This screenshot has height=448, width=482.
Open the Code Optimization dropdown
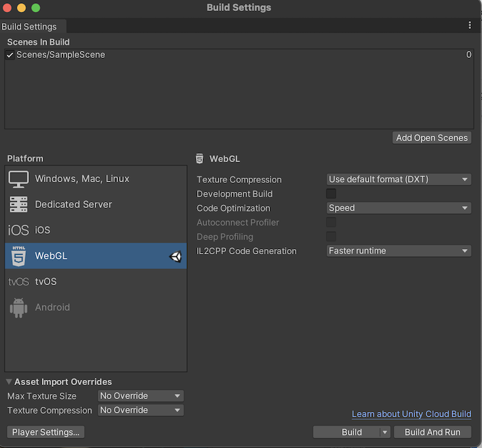click(x=399, y=208)
